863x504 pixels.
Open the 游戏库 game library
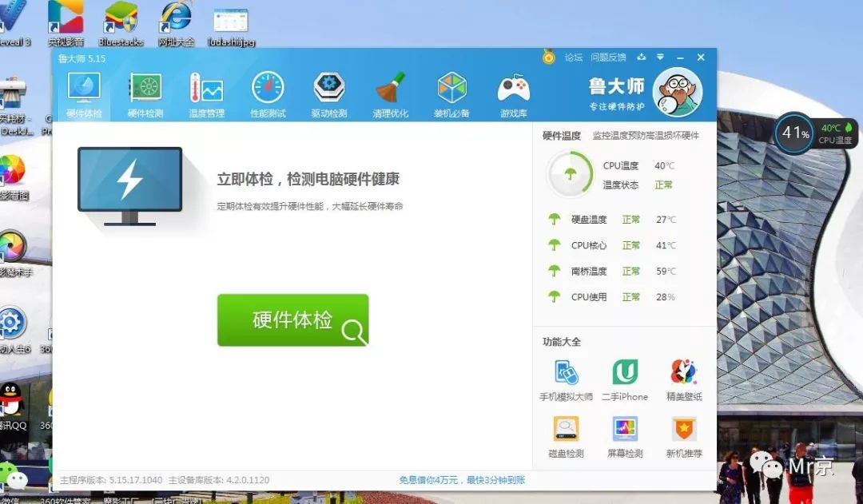tap(514, 92)
